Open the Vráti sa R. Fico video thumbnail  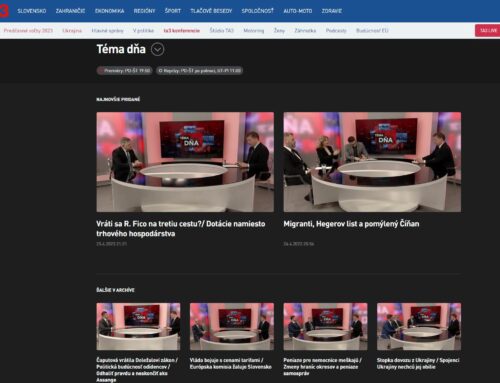185,162
